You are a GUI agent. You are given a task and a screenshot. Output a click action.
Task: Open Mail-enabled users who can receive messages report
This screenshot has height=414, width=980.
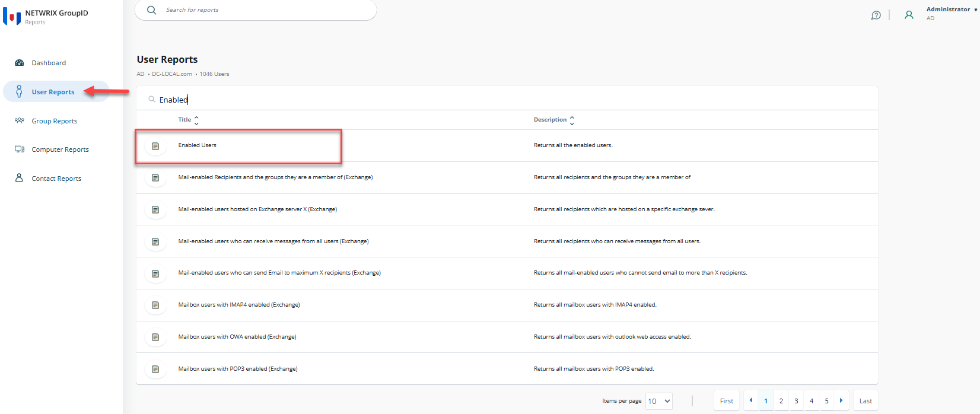(273, 241)
